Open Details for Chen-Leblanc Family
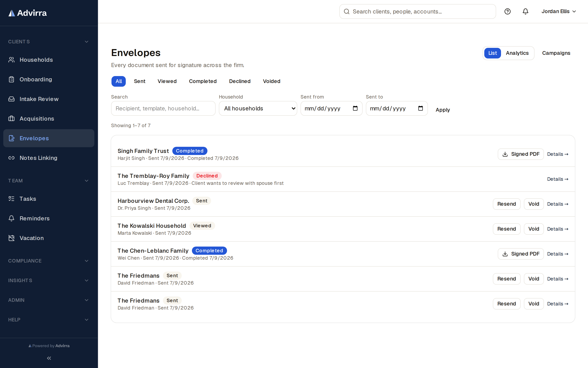 [x=558, y=254]
